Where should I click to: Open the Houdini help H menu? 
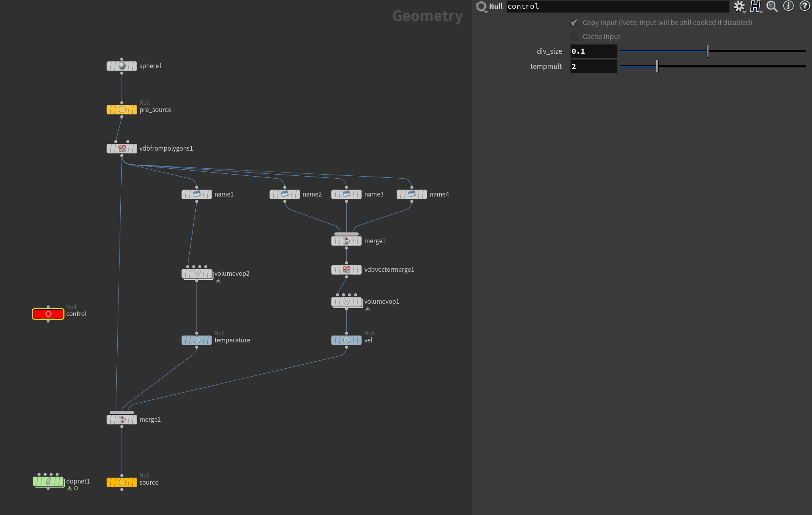pos(755,6)
